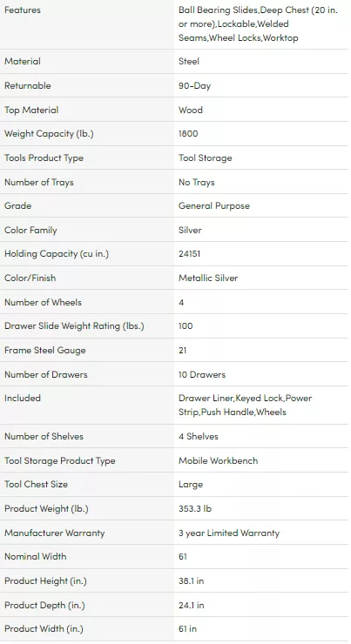Click 3 year Limited Warranty text

pyautogui.click(x=228, y=533)
